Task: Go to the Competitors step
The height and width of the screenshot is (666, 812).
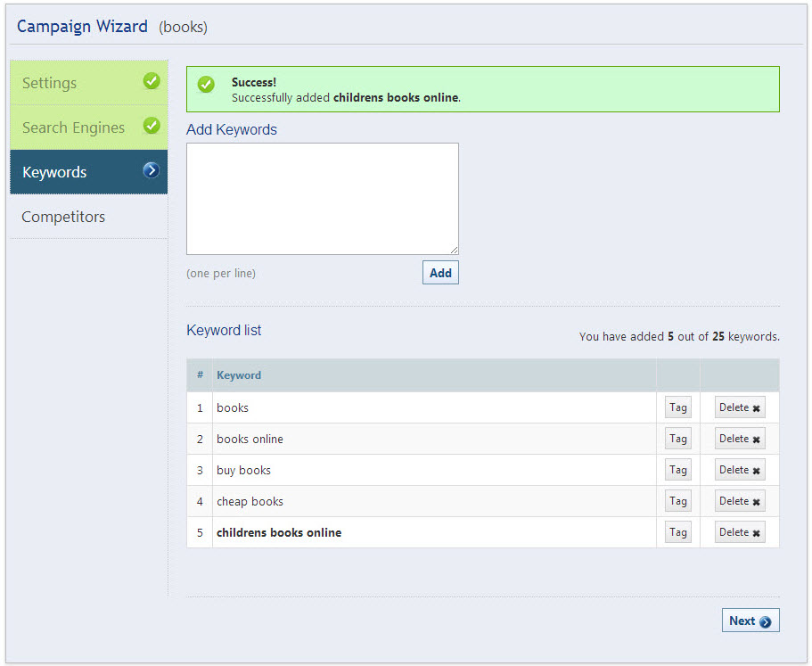Action: click(x=63, y=217)
